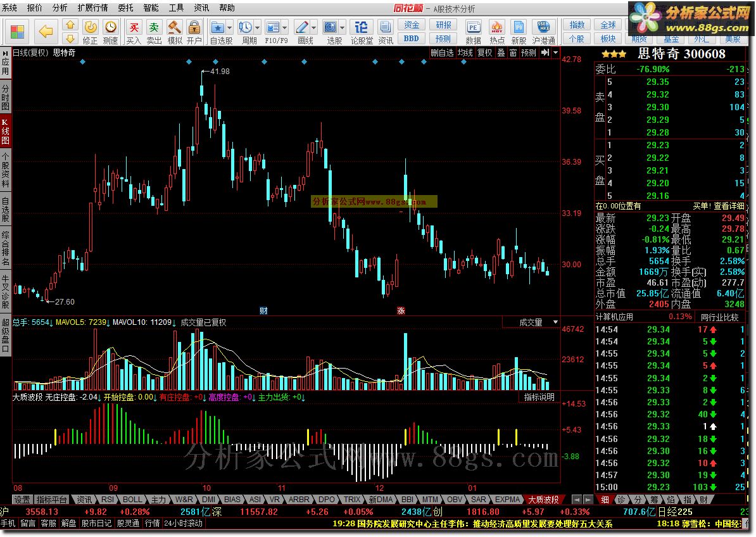Click the BBD button

412,39
